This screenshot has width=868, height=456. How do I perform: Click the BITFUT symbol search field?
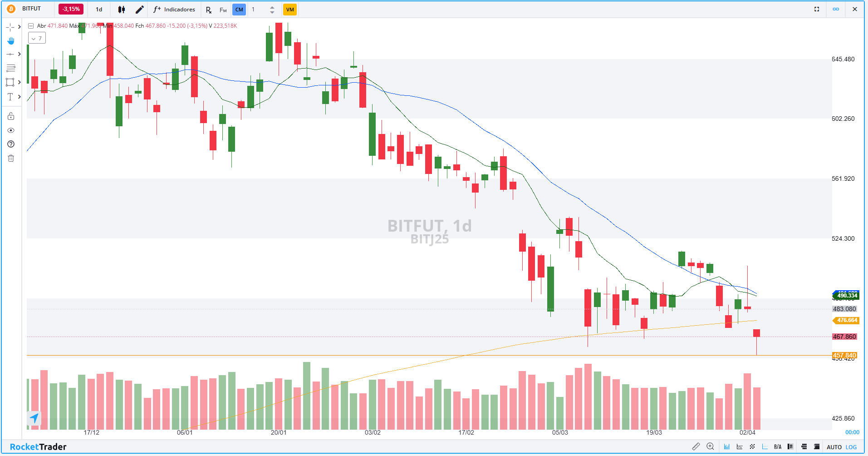32,9
